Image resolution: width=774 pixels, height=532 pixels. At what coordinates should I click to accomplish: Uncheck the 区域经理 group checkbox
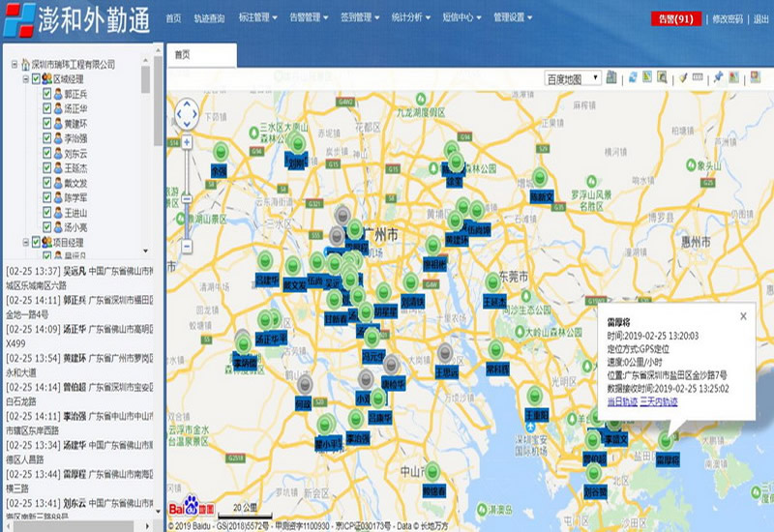point(36,78)
